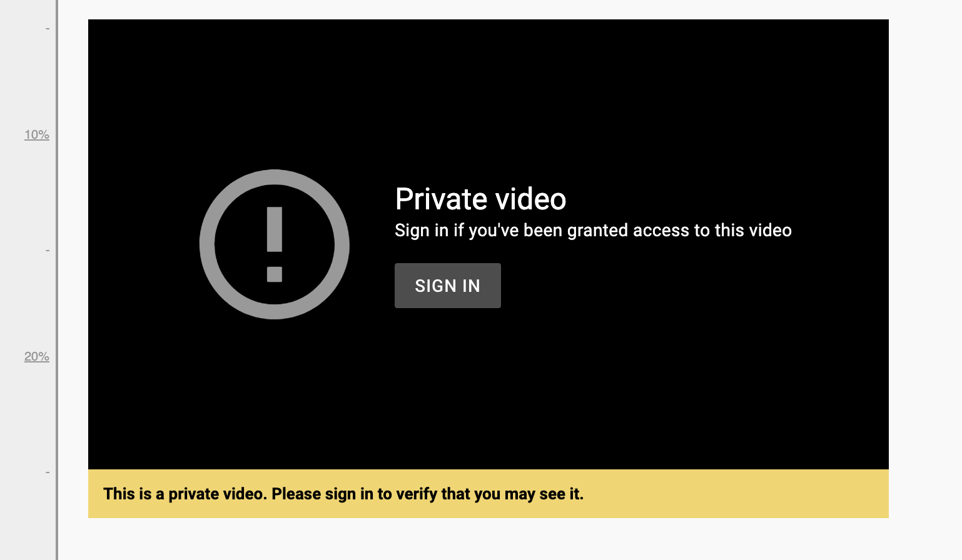The height and width of the screenshot is (560, 962).
Task: Click the yellow private video notice banner
Action: 489,494
